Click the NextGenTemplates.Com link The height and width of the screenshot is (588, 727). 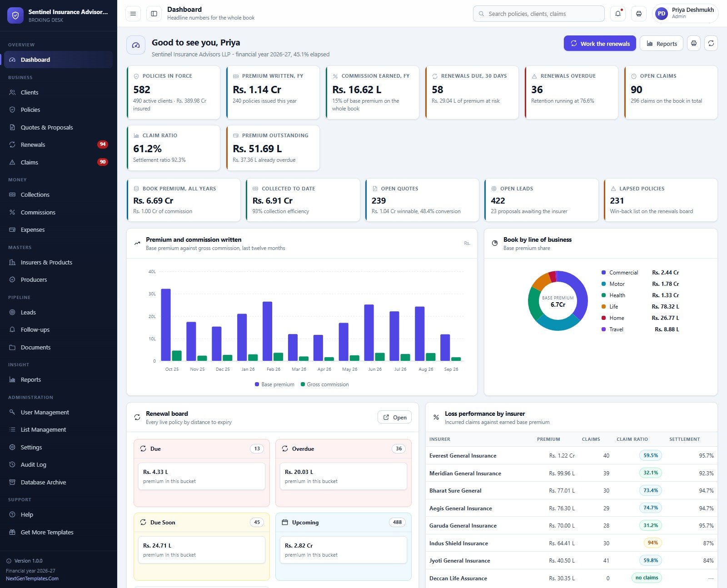point(32,578)
